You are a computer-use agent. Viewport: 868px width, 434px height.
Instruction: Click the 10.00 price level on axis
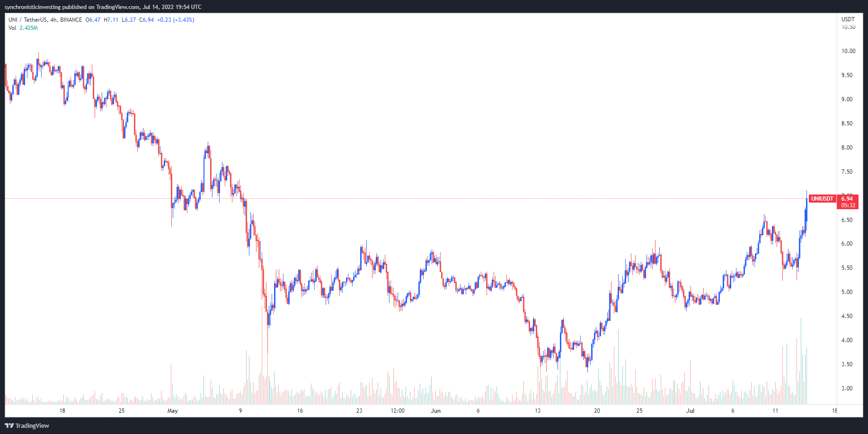click(848, 51)
